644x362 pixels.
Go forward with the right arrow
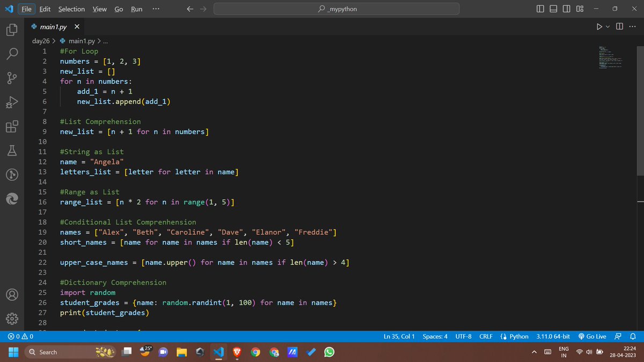pos(203,9)
